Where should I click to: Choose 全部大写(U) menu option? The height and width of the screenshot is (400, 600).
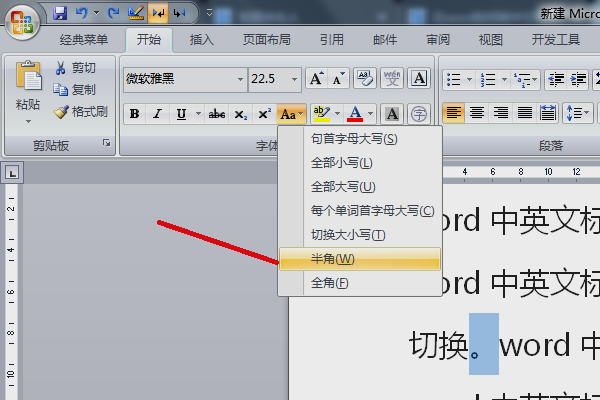click(x=360, y=187)
